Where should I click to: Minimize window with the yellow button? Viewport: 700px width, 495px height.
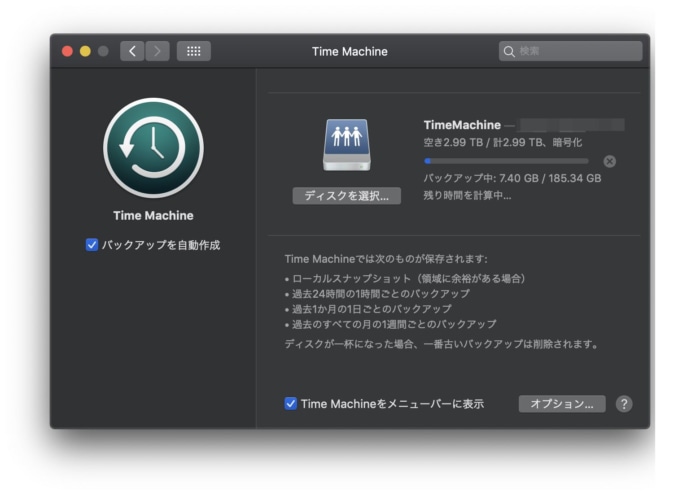pos(85,51)
